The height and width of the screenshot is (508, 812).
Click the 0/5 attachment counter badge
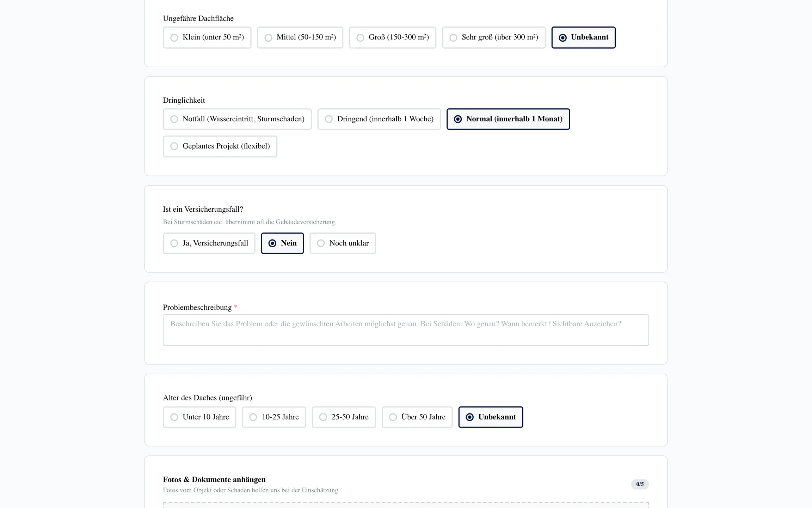click(640, 484)
